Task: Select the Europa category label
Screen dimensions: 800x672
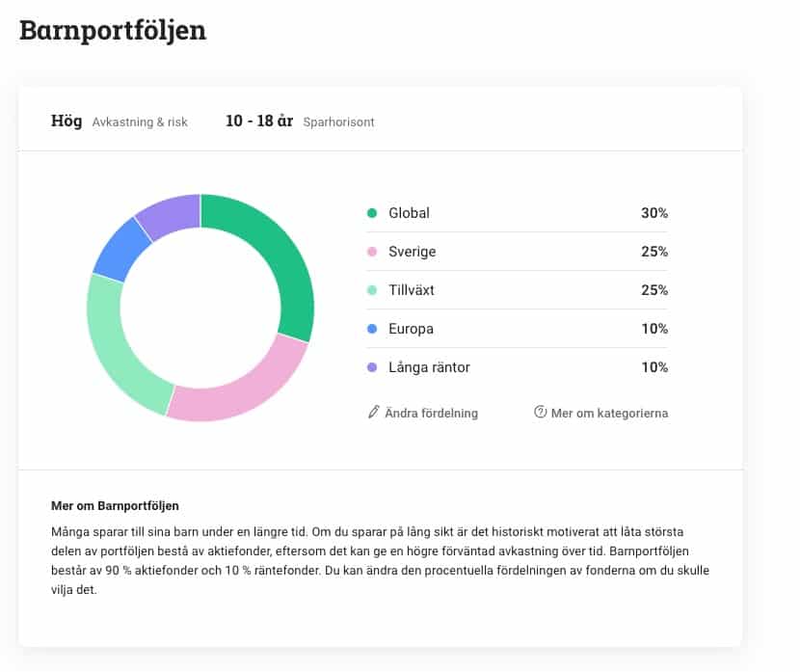Action: pos(411,329)
